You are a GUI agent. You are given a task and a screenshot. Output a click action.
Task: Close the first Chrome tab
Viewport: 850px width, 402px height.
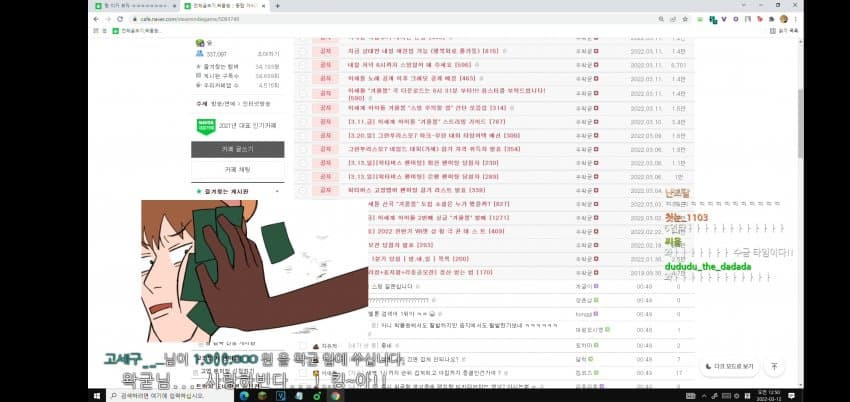click(x=173, y=6)
